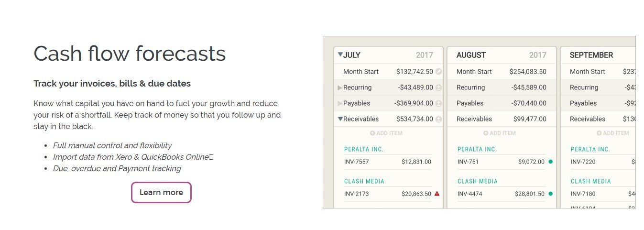Click the green status dot on INV-751
The height and width of the screenshot is (230, 644).
tap(550, 162)
